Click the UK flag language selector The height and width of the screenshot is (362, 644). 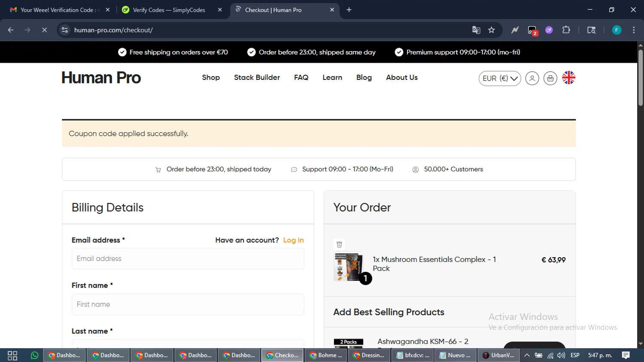[x=568, y=78]
